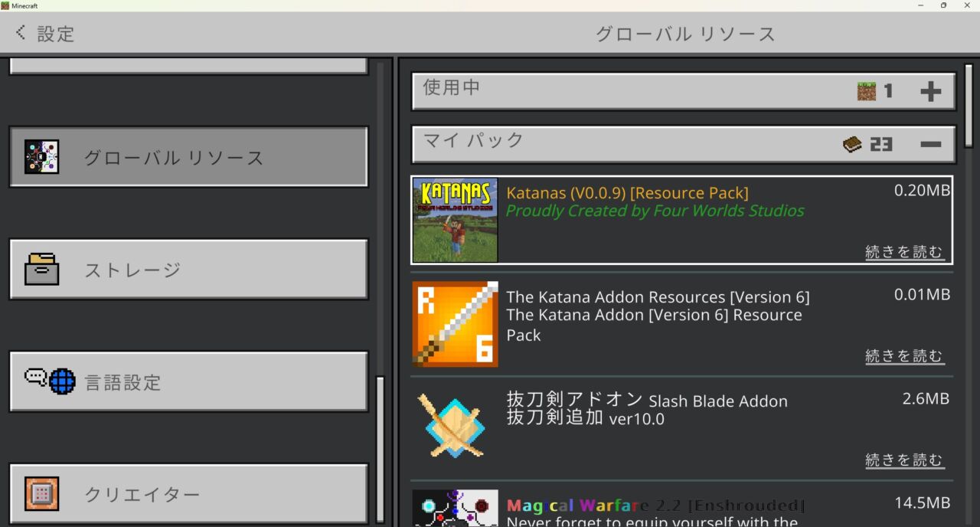Click the Storage drawer icon in sidebar
This screenshot has height=527, width=980.
coord(42,270)
